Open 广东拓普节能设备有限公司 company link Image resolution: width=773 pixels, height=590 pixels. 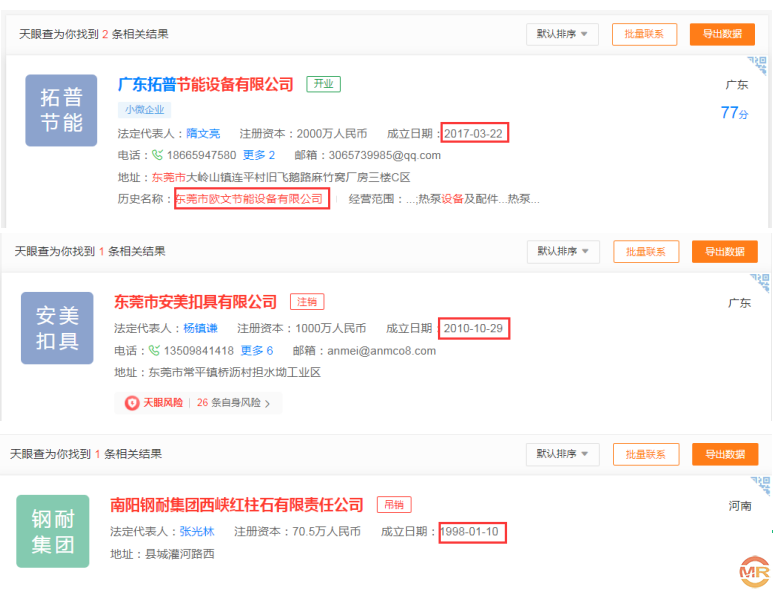pyautogui.click(x=206, y=84)
